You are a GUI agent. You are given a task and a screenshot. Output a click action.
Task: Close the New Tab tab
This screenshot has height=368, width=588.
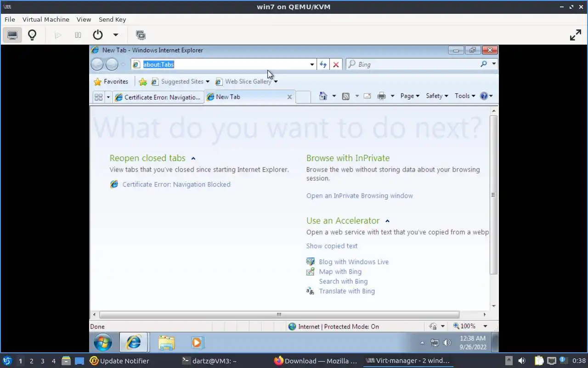click(x=289, y=97)
